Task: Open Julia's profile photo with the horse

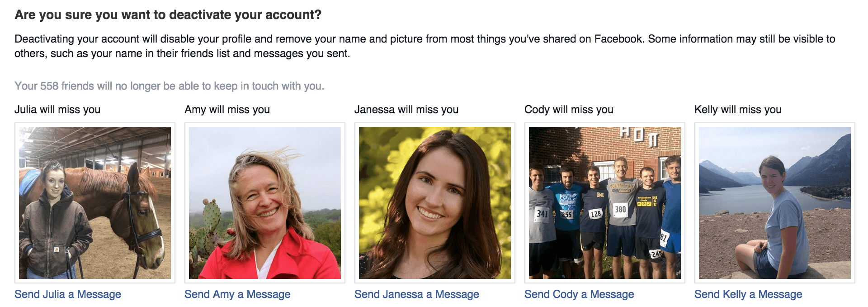Action: (95, 203)
